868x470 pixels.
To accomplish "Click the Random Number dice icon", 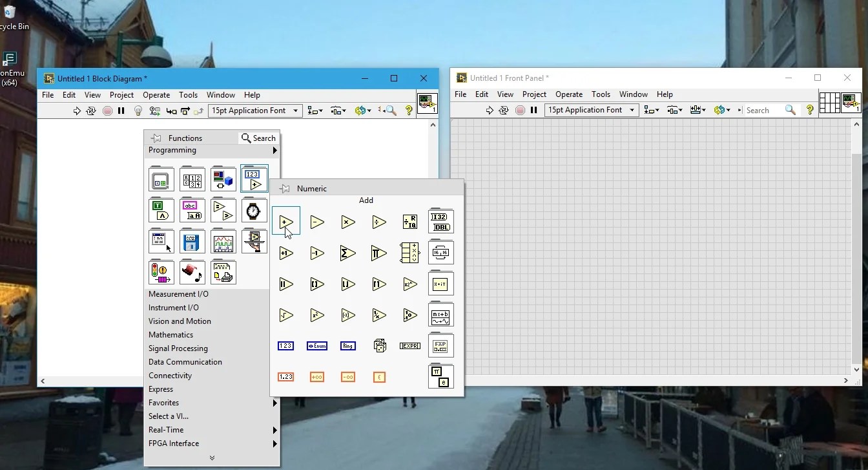I will pyautogui.click(x=380, y=346).
